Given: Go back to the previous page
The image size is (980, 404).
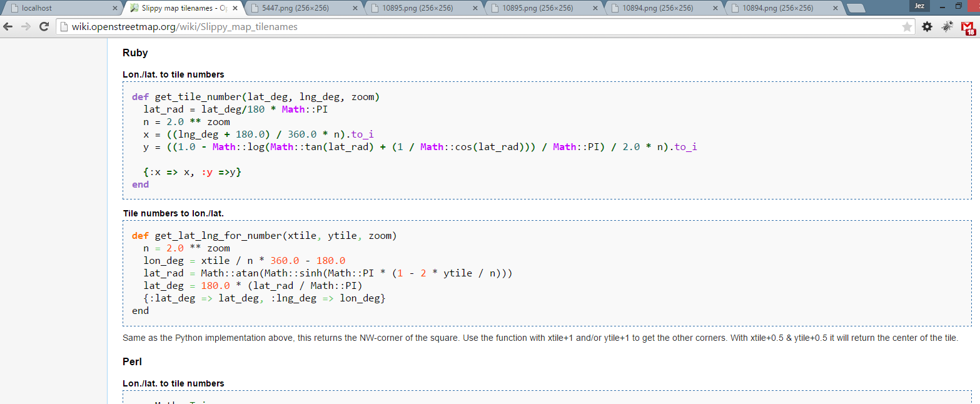Looking at the screenshot, I should tap(9, 27).
